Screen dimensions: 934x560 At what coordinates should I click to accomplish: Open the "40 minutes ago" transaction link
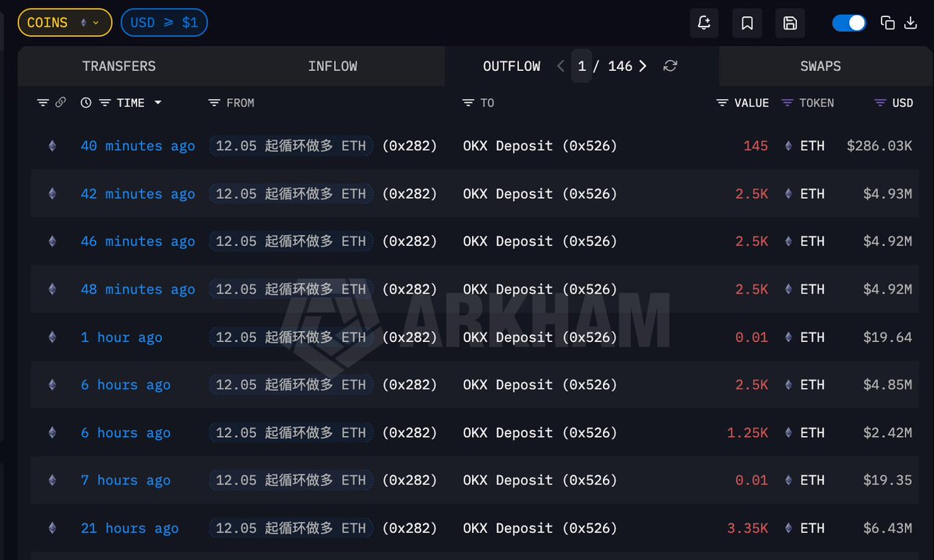(x=138, y=146)
